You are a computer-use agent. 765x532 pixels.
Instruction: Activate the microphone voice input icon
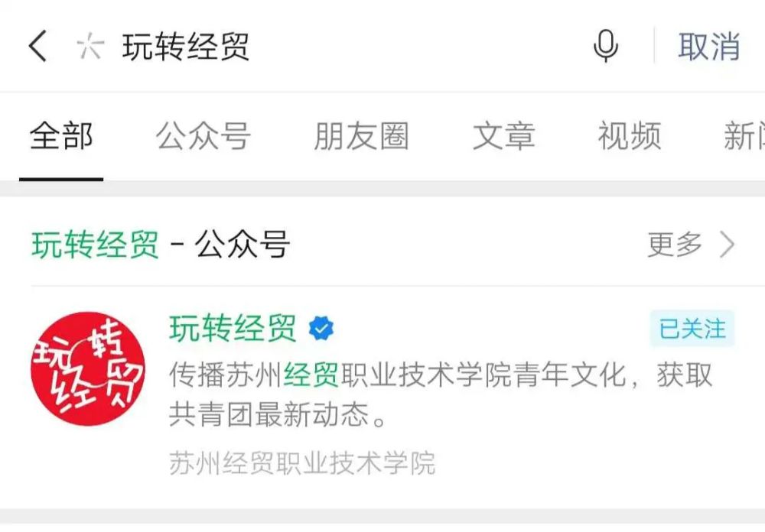(x=605, y=46)
